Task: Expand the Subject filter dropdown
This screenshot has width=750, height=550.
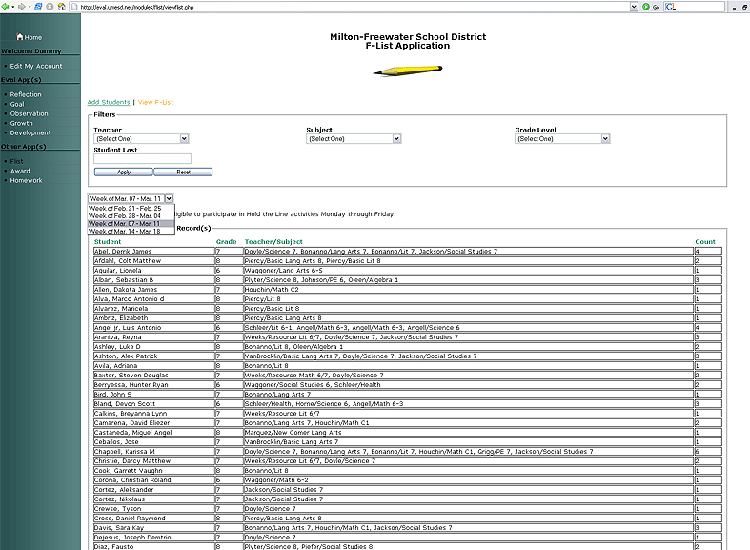Action: [x=397, y=138]
